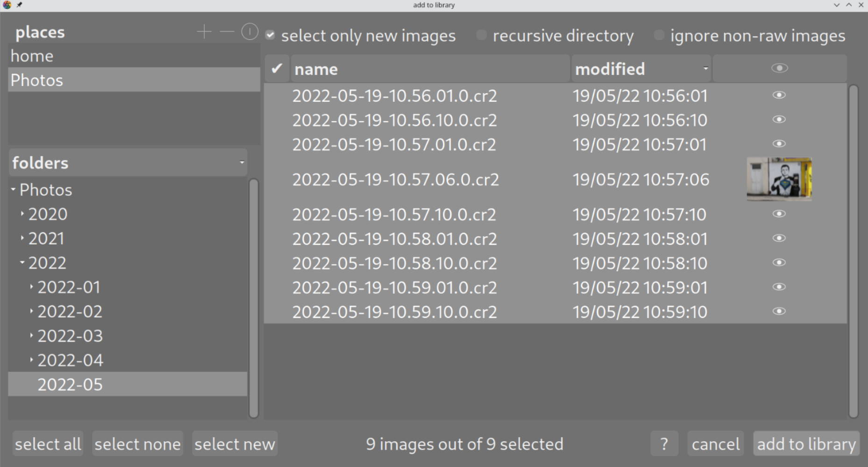Remove selected place with minus icon
Image resolution: width=868 pixels, height=467 pixels.
pos(227,32)
